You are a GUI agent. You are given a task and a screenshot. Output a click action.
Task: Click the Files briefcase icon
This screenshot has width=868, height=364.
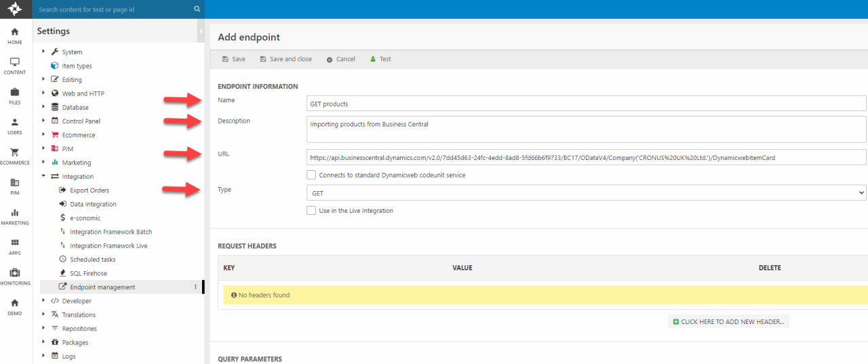(x=15, y=96)
